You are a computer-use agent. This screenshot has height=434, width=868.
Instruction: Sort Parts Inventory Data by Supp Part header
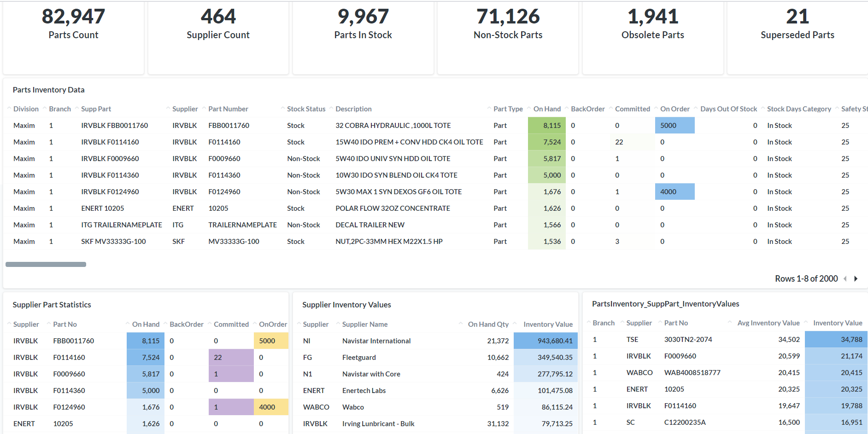[96, 109]
